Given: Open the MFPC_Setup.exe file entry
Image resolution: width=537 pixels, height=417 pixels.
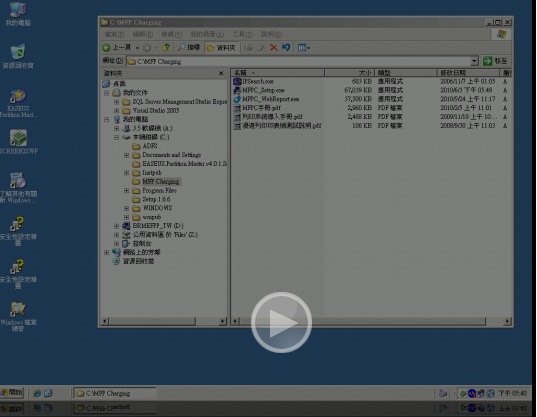Looking at the screenshot, I should click(263, 90).
